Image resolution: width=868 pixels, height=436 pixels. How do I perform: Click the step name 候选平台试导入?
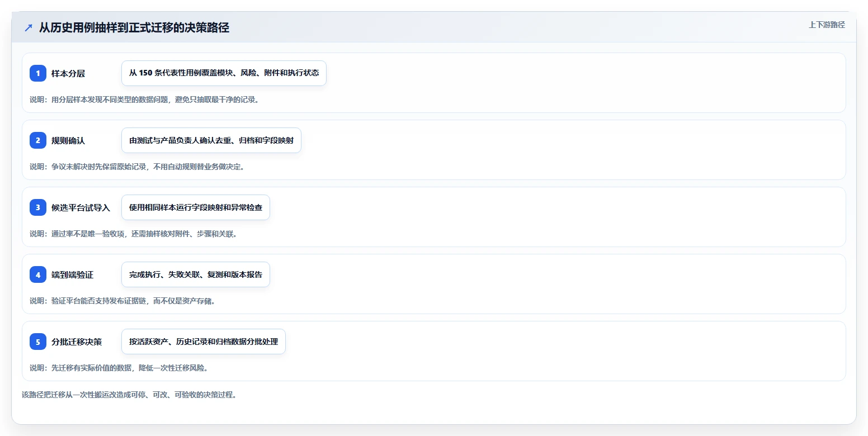click(x=81, y=207)
